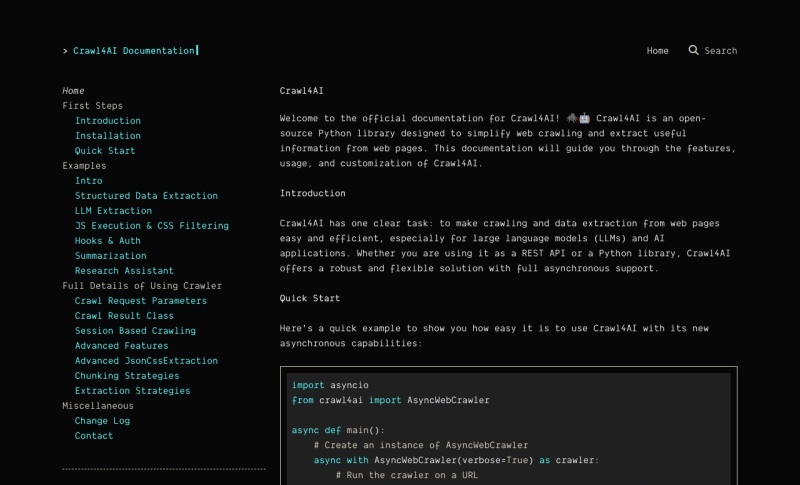Open the Intro examples link
Viewport: 800px width, 485px height.
(x=88, y=181)
